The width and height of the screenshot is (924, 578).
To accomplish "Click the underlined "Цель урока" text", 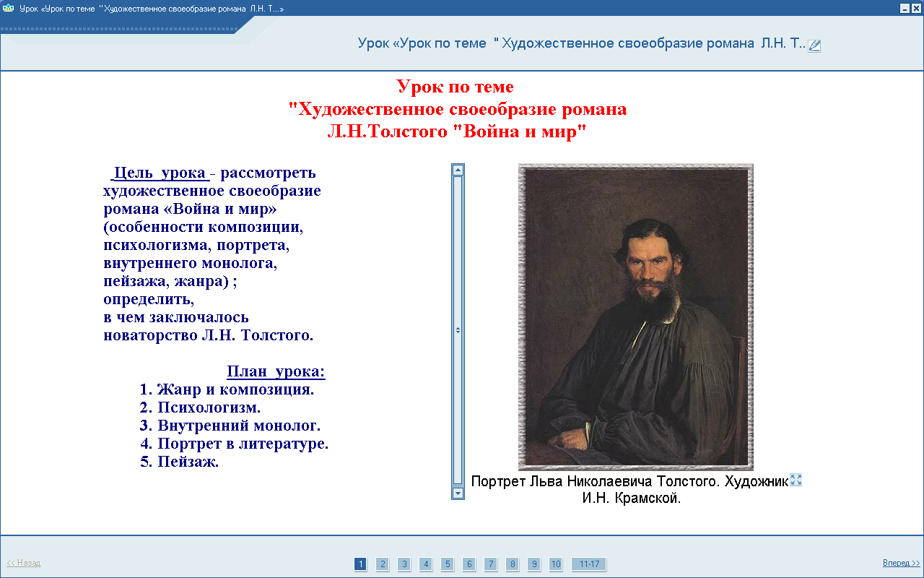I will click(x=160, y=173).
